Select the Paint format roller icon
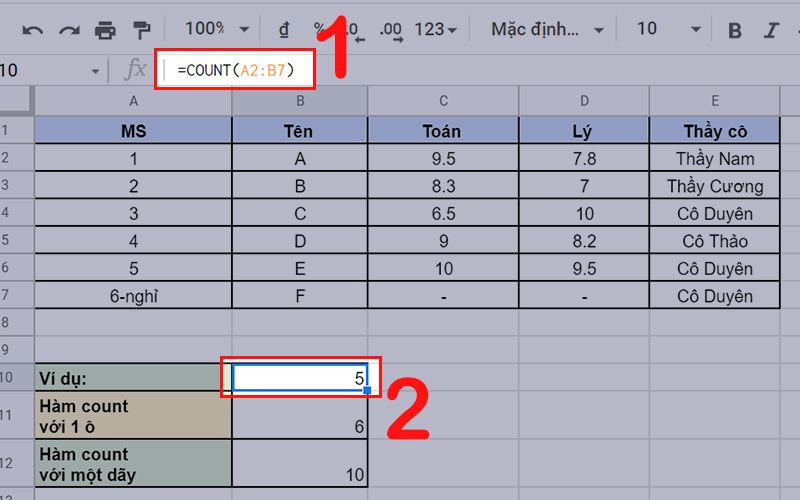This screenshot has height=500, width=800. (142, 30)
